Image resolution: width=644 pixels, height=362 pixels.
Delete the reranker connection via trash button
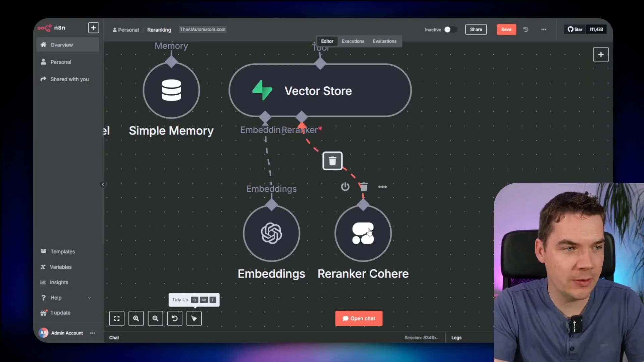332,161
